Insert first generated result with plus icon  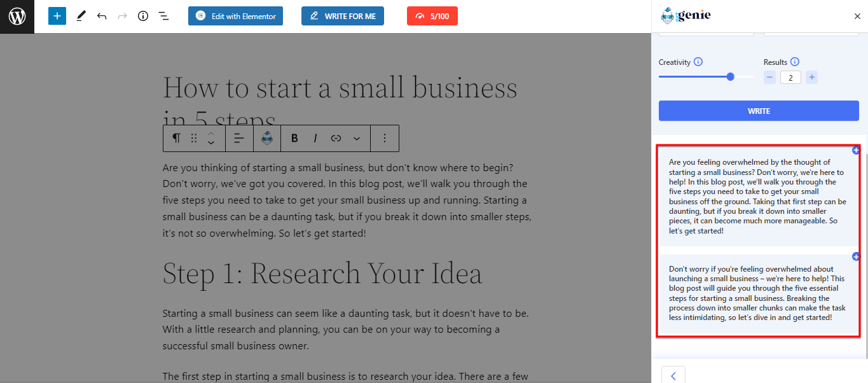pos(856,150)
